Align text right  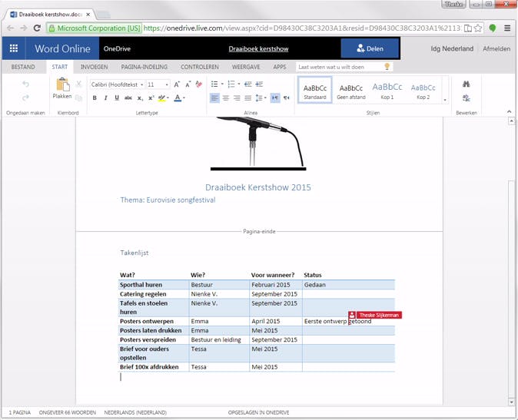237,98
